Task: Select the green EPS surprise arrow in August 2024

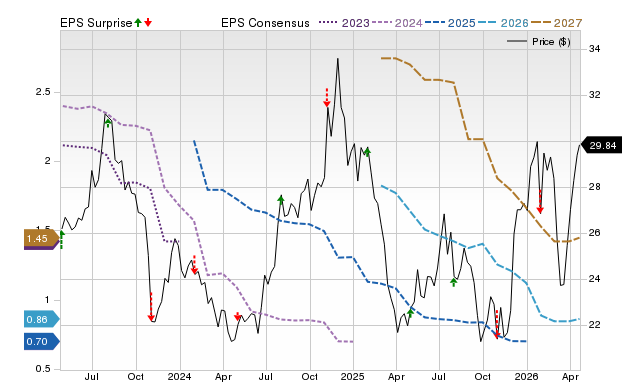Action: click(281, 200)
